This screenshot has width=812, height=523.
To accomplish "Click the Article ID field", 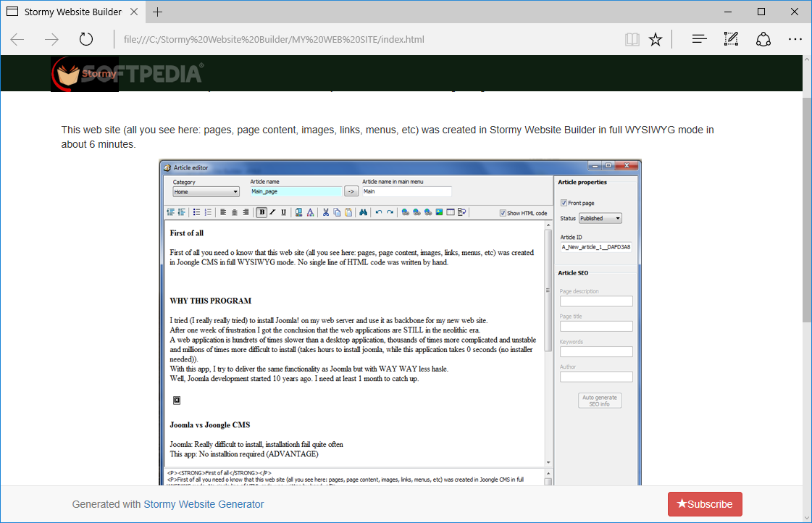I will 596,247.
